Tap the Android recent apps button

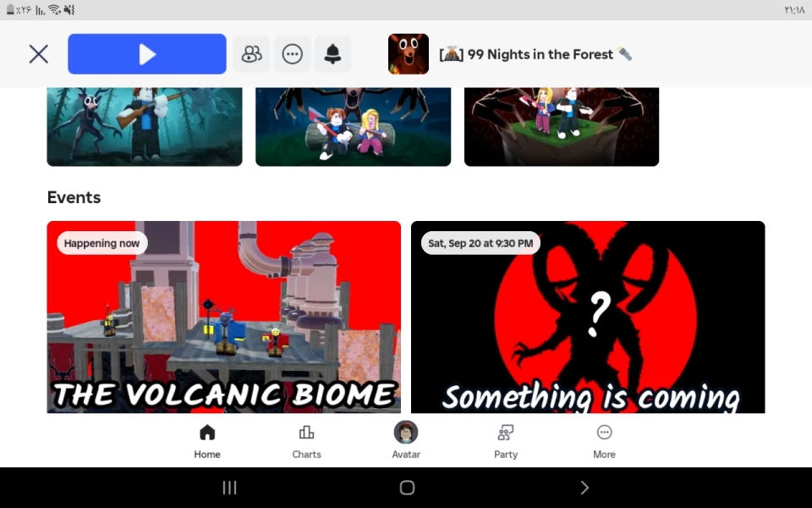(229, 488)
